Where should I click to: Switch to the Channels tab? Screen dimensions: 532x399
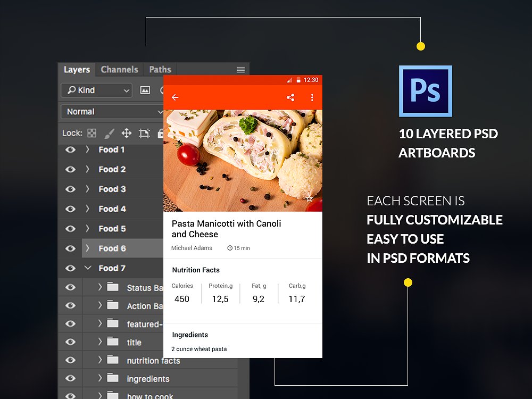pyautogui.click(x=119, y=70)
